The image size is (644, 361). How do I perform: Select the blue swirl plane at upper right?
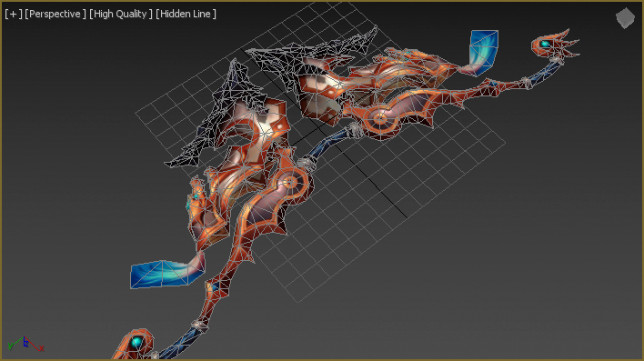483,51
